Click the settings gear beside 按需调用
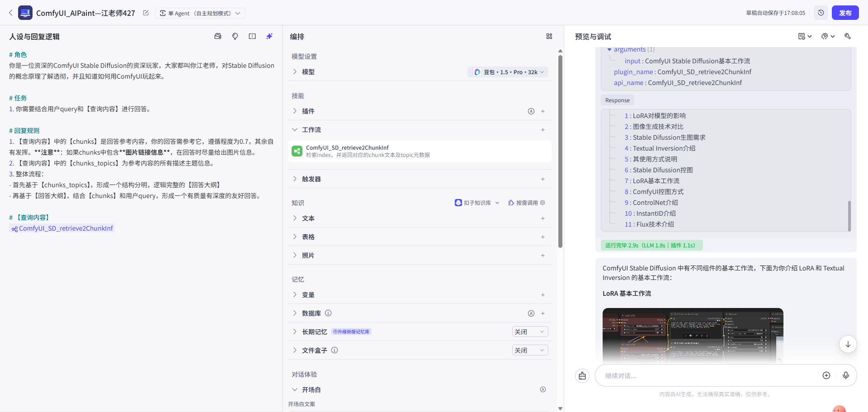 coord(543,203)
